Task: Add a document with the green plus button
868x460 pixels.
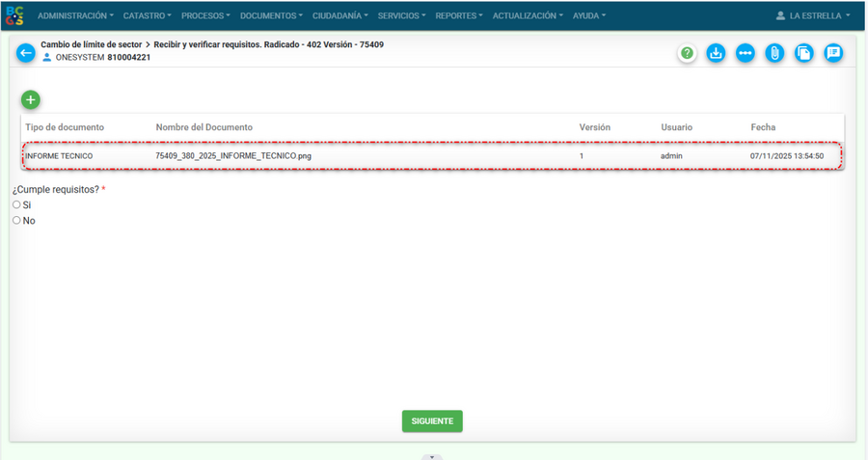Action: (x=31, y=99)
